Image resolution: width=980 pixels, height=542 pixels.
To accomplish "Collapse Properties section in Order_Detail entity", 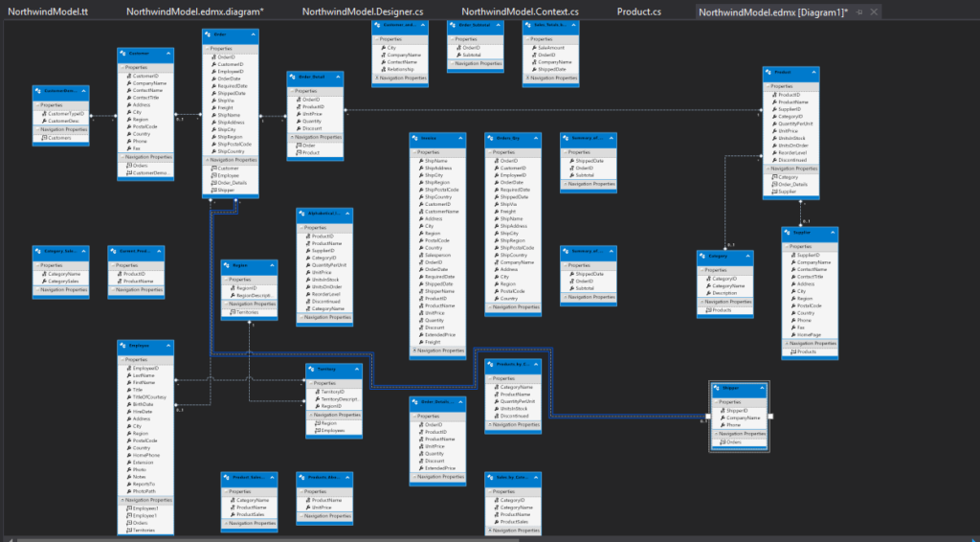I will coord(292,91).
